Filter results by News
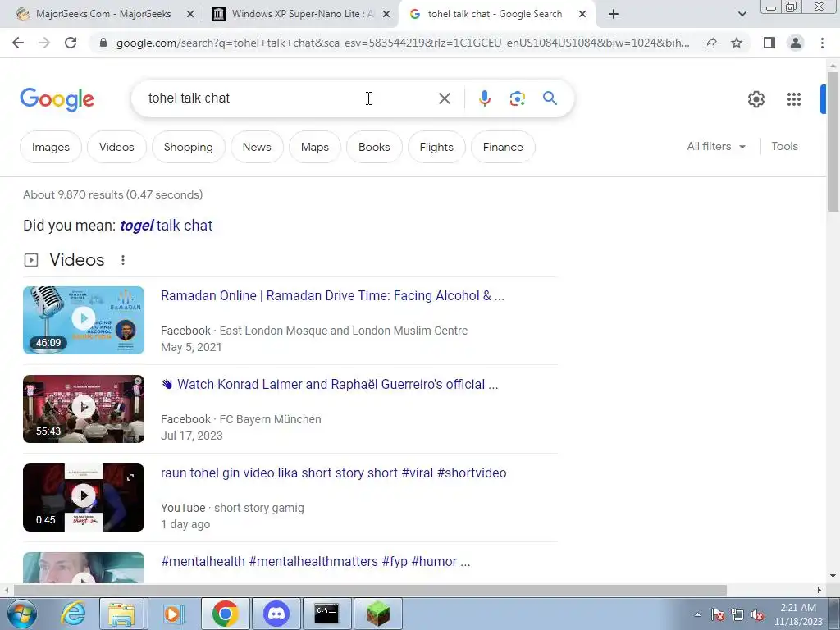This screenshot has width=840, height=630. point(257,148)
